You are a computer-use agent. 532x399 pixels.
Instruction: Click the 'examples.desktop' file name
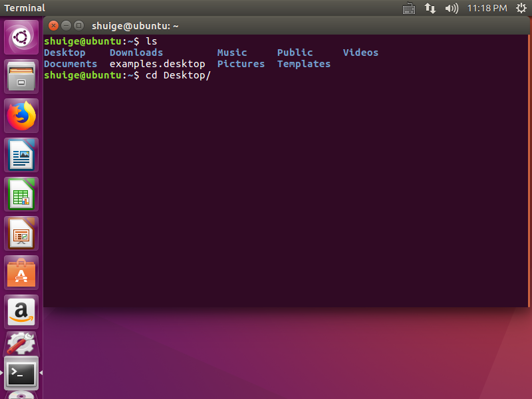click(x=158, y=64)
